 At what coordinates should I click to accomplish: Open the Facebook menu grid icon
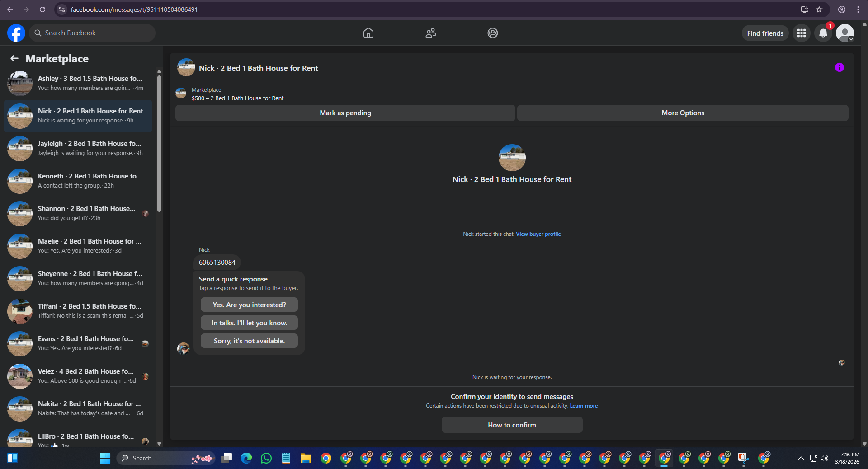[x=802, y=33]
